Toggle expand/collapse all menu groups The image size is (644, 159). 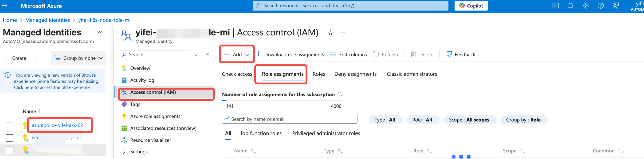[196, 55]
